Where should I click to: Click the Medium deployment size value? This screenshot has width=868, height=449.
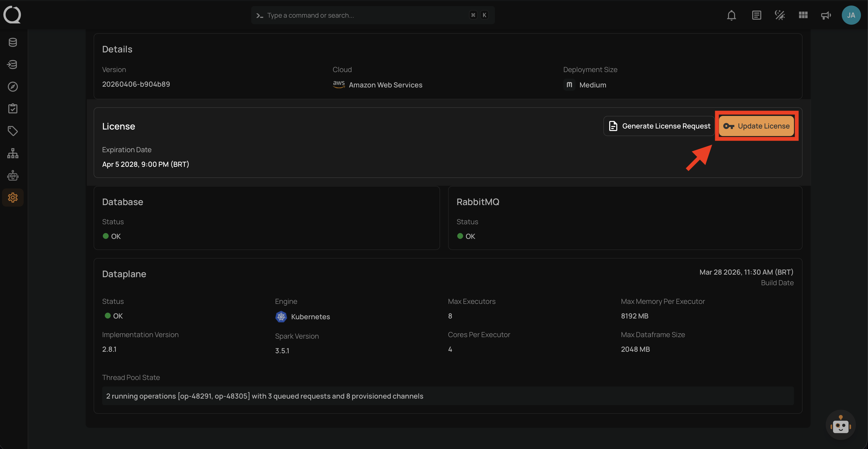(593, 85)
